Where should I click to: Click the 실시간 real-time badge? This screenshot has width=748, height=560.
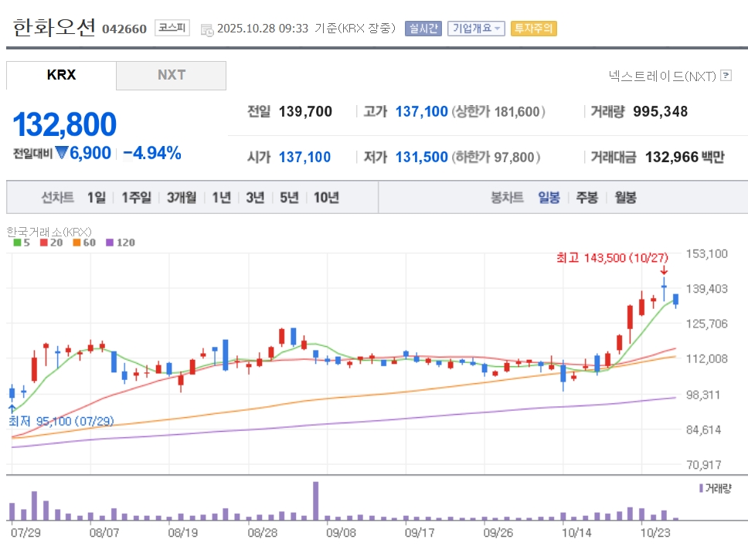423,29
